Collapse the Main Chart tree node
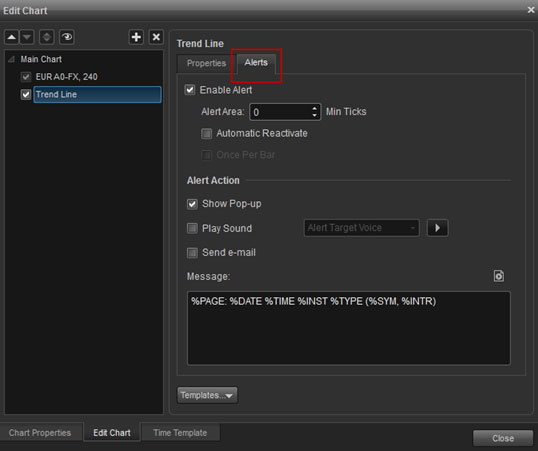This screenshot has width=538, height=451. point(11,59)
